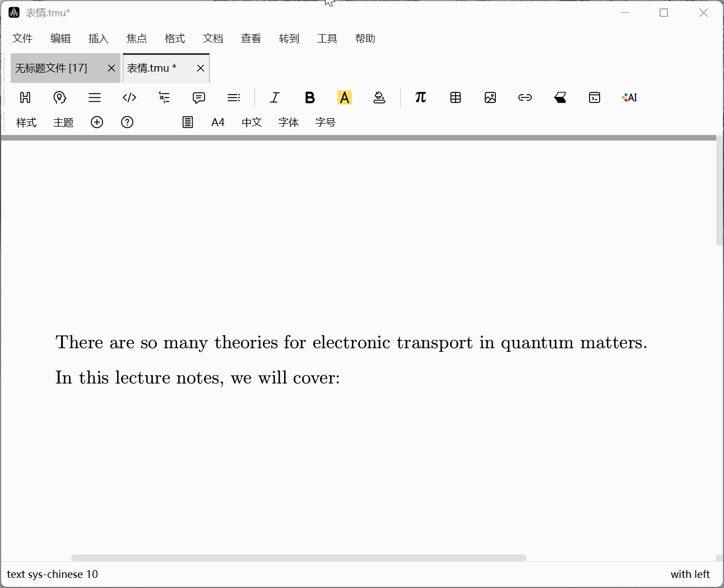Toggle yellow text highlight
The image size is (724, 588).
click(x=345, y=97)
